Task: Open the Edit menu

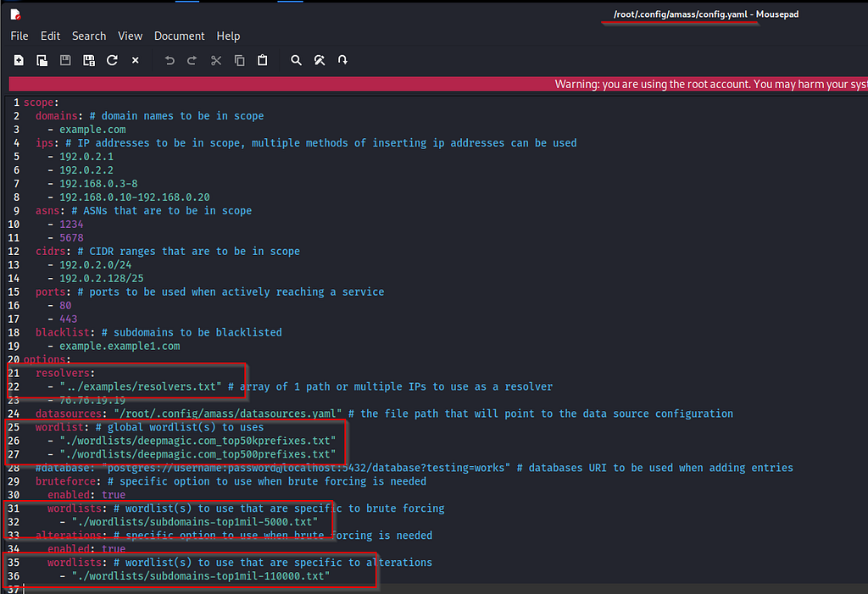Action: pyautogui.click(x=50, y=36)
